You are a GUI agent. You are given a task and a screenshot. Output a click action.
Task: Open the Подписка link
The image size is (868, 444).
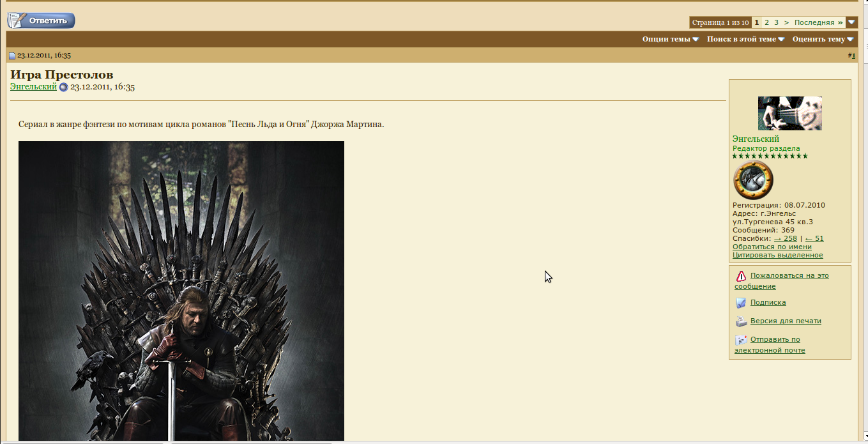[x=768, y=303]
